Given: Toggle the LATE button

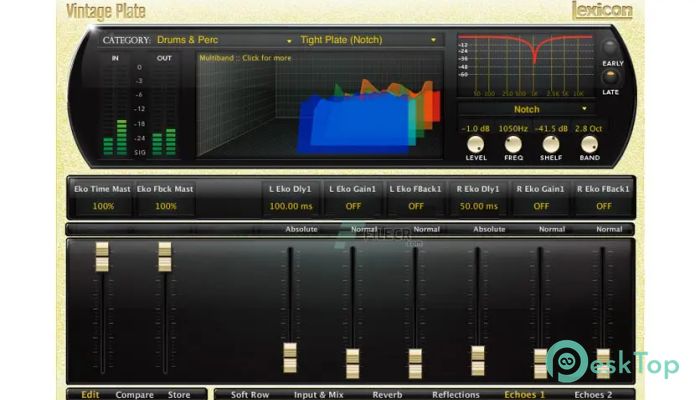Looking at the screenshot, I should [x=610, y=77].
